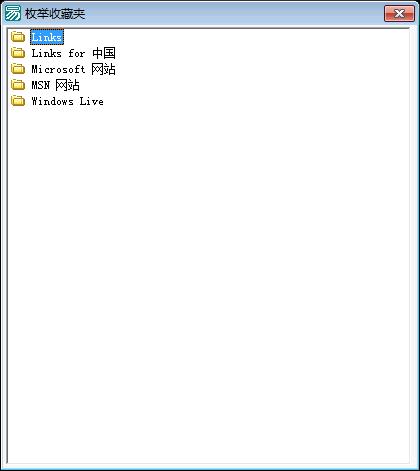Click the Microsoft 网站 folder icon
The height and width of the screenshot is (471, 420).
[x=18, y=69]
